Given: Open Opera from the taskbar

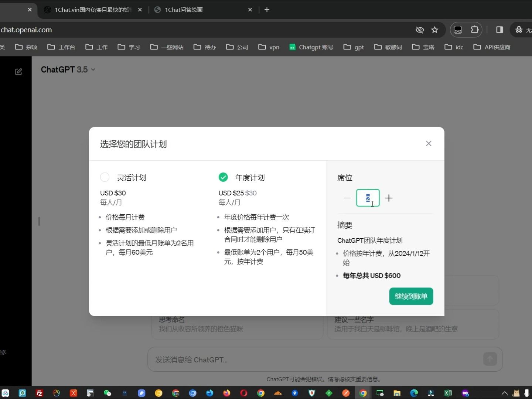Looking at the screenshot, I should pyautogui.click(x=244, y=393).
